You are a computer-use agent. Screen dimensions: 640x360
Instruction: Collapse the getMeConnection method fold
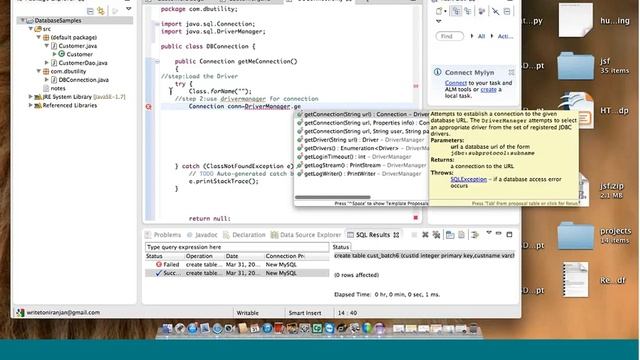[157, 61]
